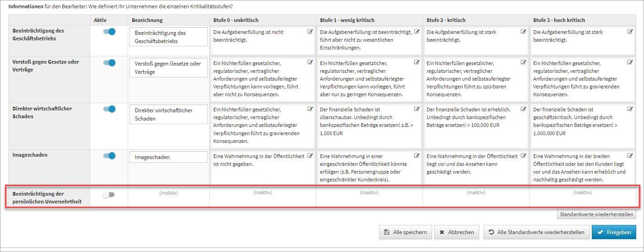The image size is (644, 252).
Task: Edit Stufe 2 text for Verstoß gegen Gesetze
Action: point(524,62)
